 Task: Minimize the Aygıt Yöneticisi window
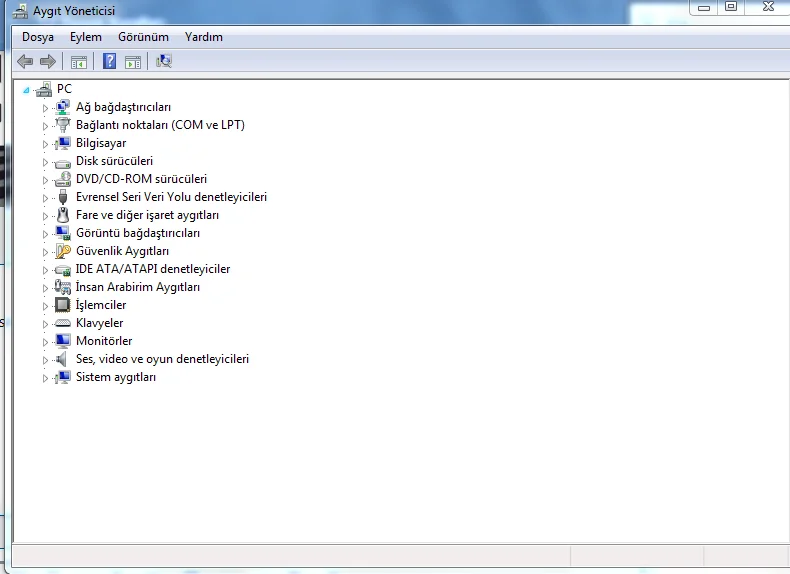(x=704, y=8)
